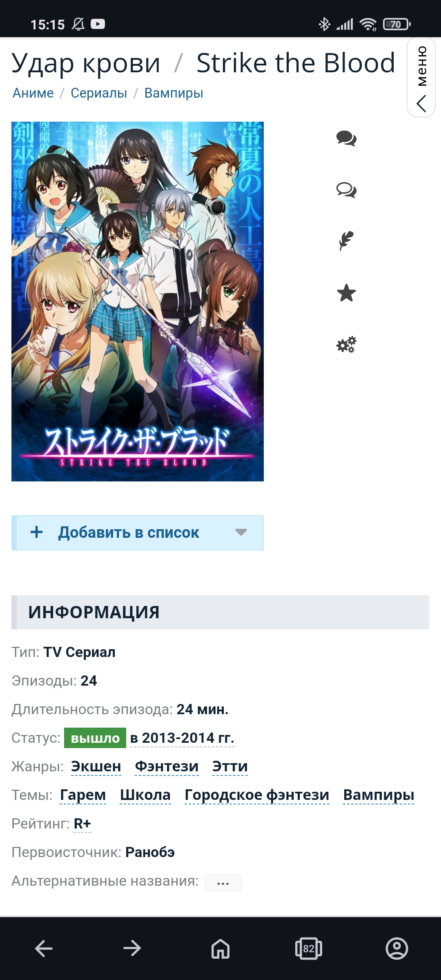Tap the browser forward arrow
The height and width of the screenshot is (980, 441).
132,948
